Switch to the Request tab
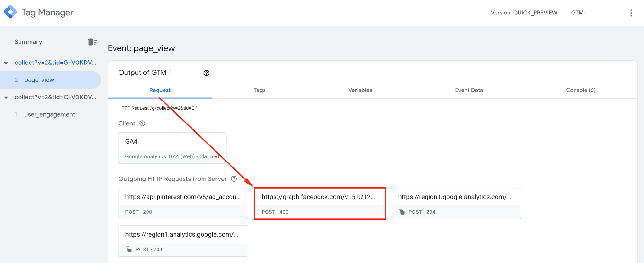The width and height of the screenshot is (644, 263). click(x=160, y=90)
